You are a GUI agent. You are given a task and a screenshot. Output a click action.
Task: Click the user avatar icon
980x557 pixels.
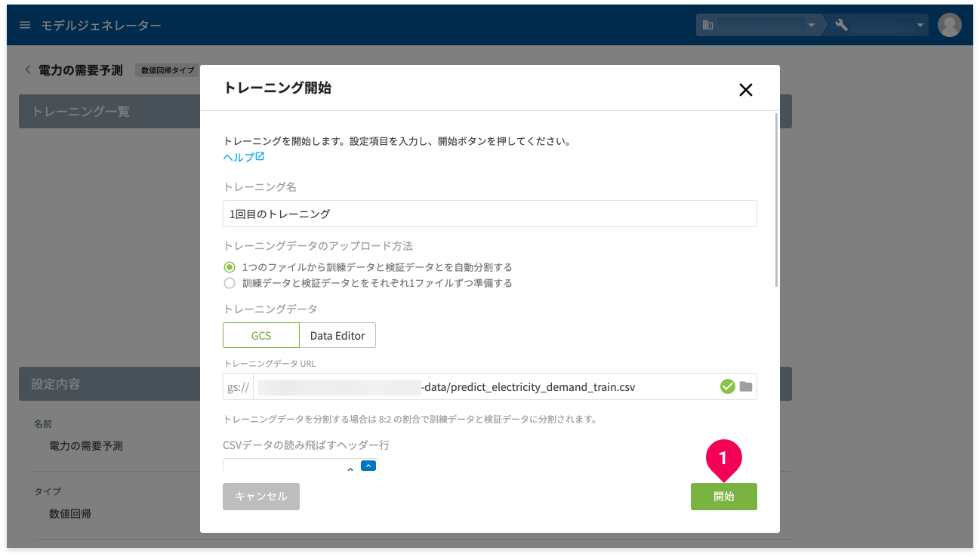(x=949, y=25)
